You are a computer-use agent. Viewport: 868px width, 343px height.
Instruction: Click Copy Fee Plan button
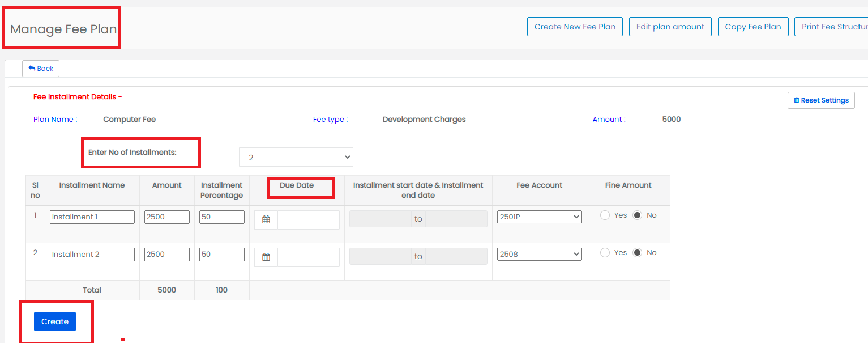coord(753,27)
